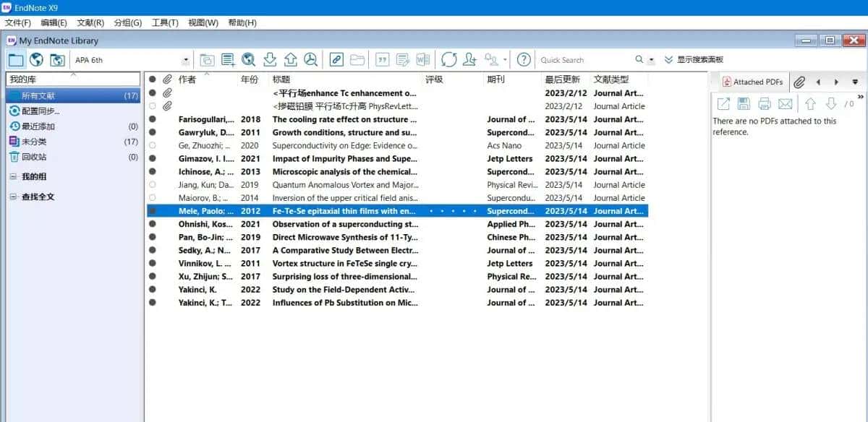Toggle unread dot of Jiang, Kun row
868x422 pixels.
tap(153, 184)
